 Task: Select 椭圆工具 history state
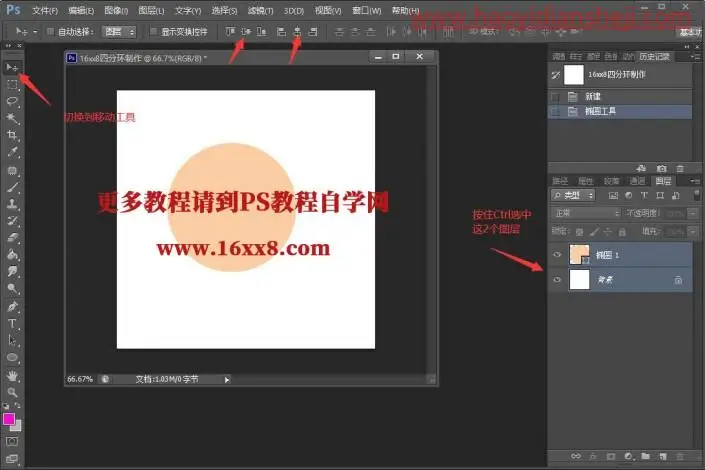[620, 112]
